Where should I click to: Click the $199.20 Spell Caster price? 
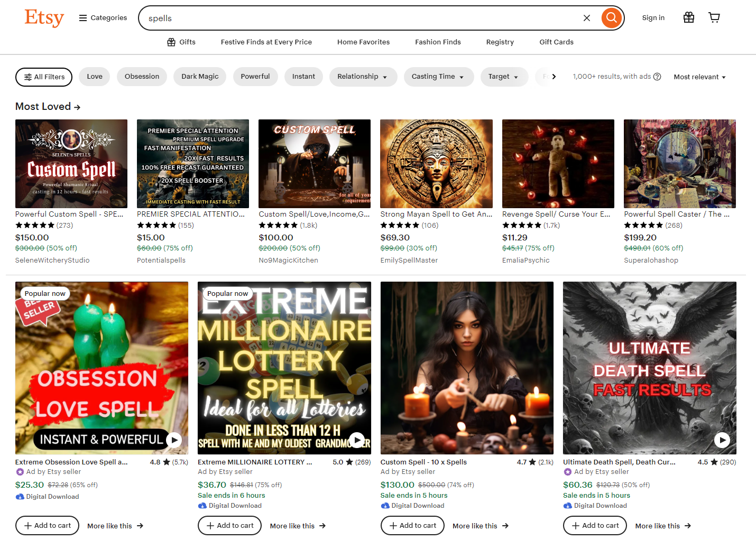click(x=640, y=238)
